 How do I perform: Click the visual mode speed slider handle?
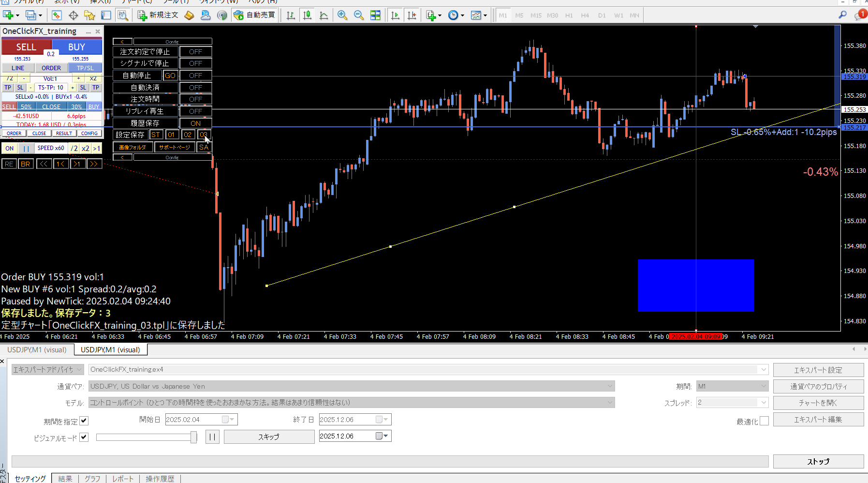tap(193, 437)
